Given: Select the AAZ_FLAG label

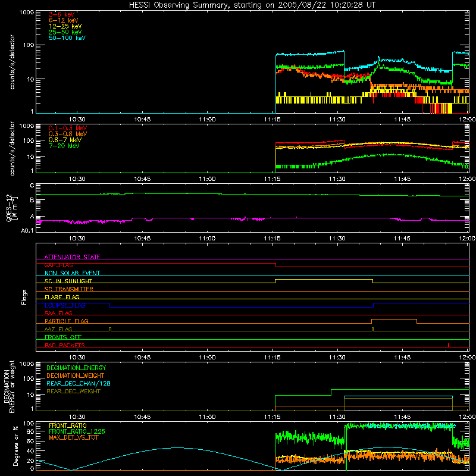Looking at the screenshot, I should point(58,329).
